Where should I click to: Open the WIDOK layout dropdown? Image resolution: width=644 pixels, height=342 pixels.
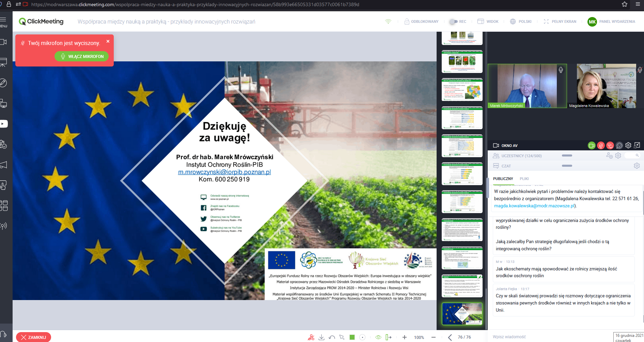[488, 21]
